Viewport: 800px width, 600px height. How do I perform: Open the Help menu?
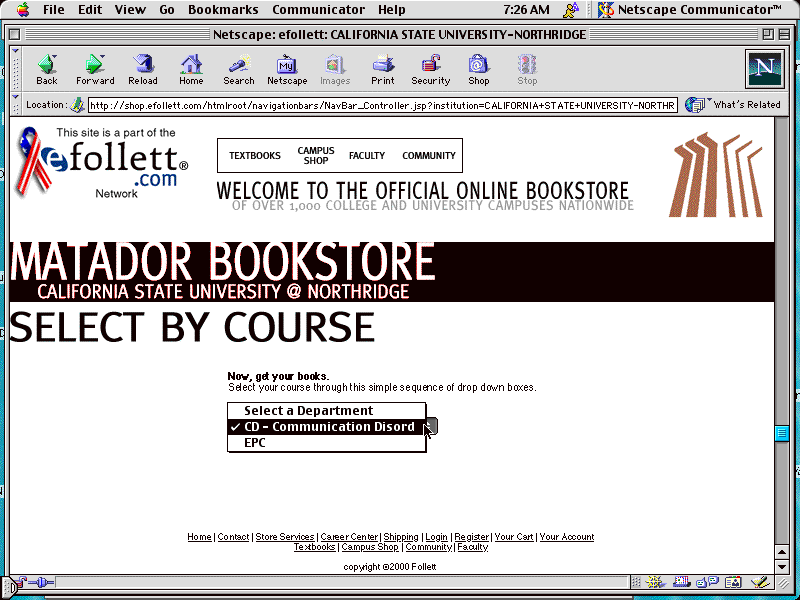(x=392, y=10)
